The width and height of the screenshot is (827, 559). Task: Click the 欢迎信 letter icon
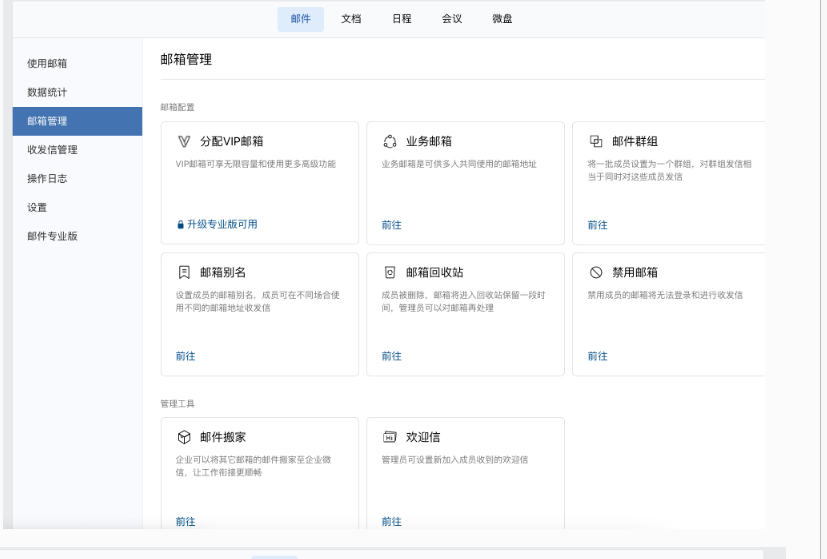coord(390,437)
